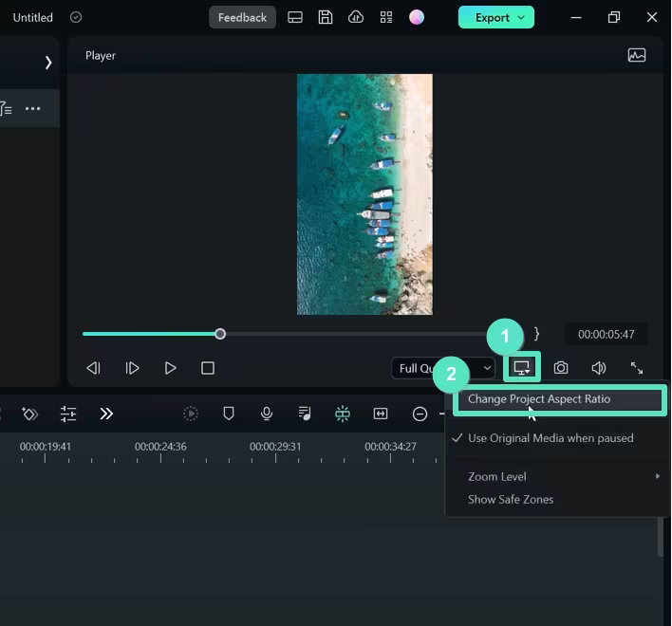
Task: Click the Export button
Action: [x=495, y=17]
